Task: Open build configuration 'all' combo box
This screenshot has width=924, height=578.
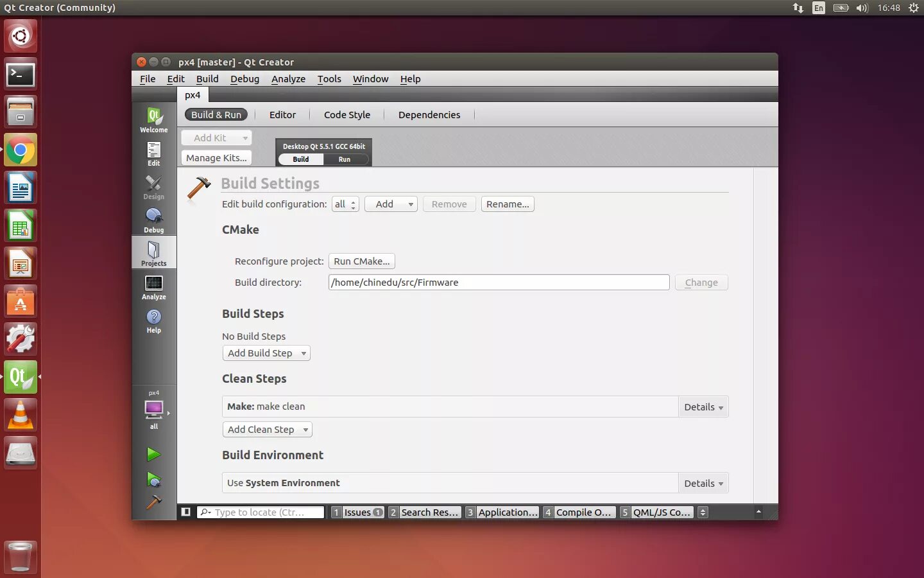Action: click(x=345, y=204)
